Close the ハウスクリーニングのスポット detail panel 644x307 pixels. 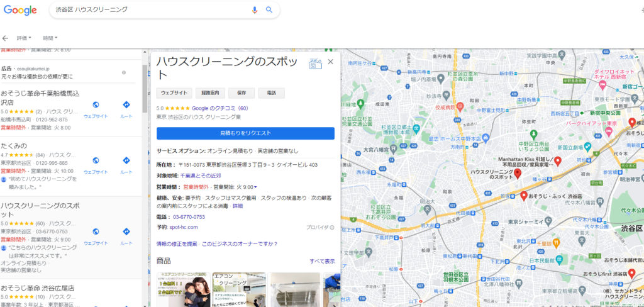pos(331,62)
